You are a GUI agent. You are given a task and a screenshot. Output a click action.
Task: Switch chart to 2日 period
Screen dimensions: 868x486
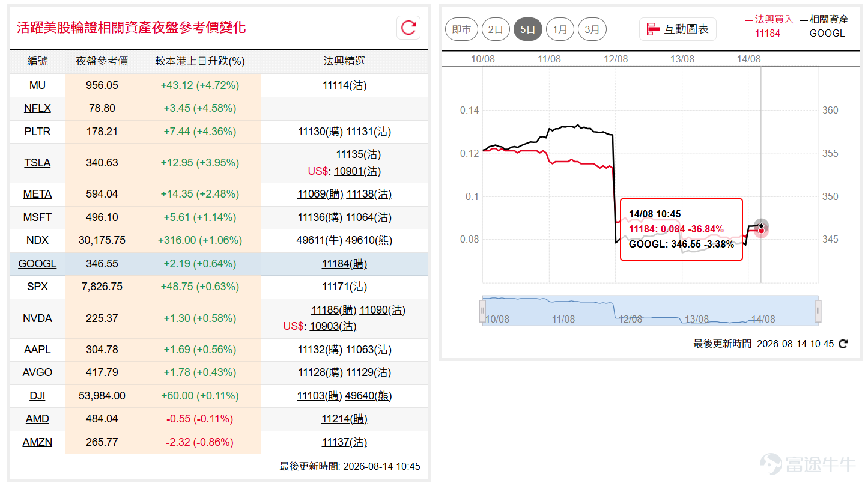[496, 29]
